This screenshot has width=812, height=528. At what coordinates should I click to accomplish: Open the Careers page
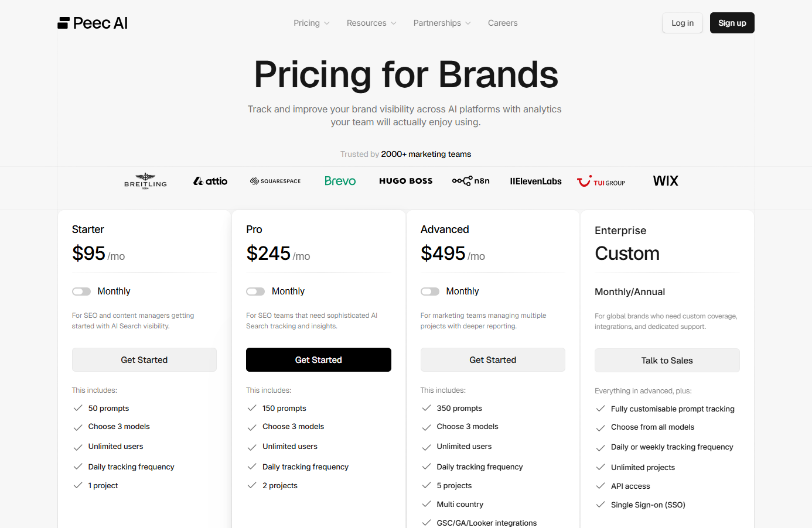tap(503, 23)
